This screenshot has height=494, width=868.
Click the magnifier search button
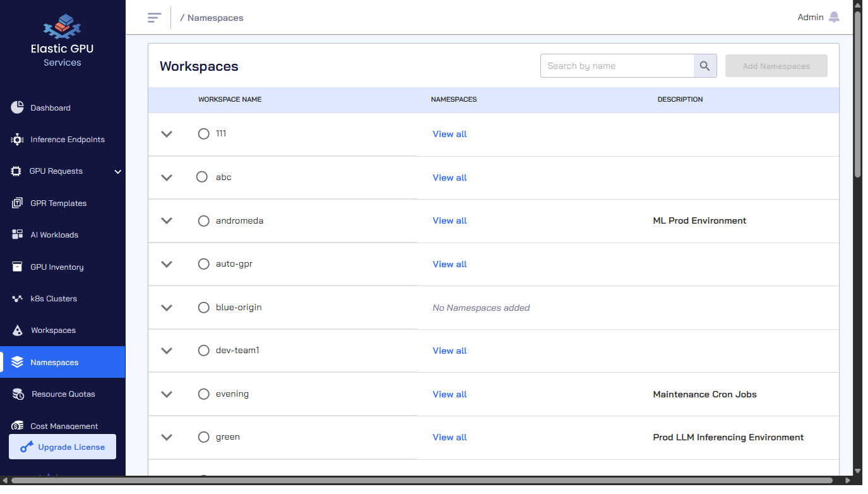coord(705,66)
